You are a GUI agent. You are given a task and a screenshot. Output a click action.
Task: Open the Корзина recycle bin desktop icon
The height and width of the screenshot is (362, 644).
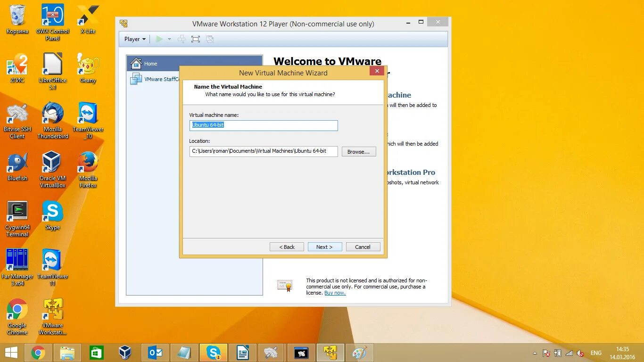(17, 19)
